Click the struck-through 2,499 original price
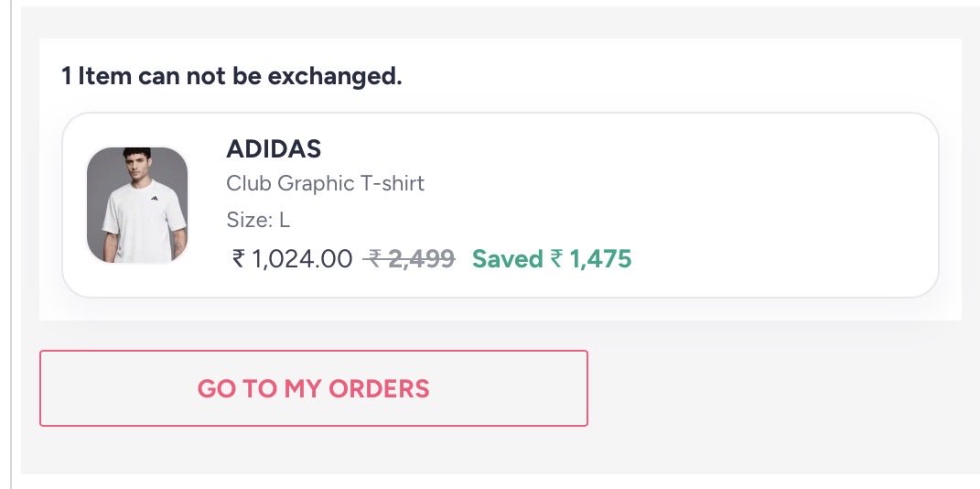 coord(420,259)
